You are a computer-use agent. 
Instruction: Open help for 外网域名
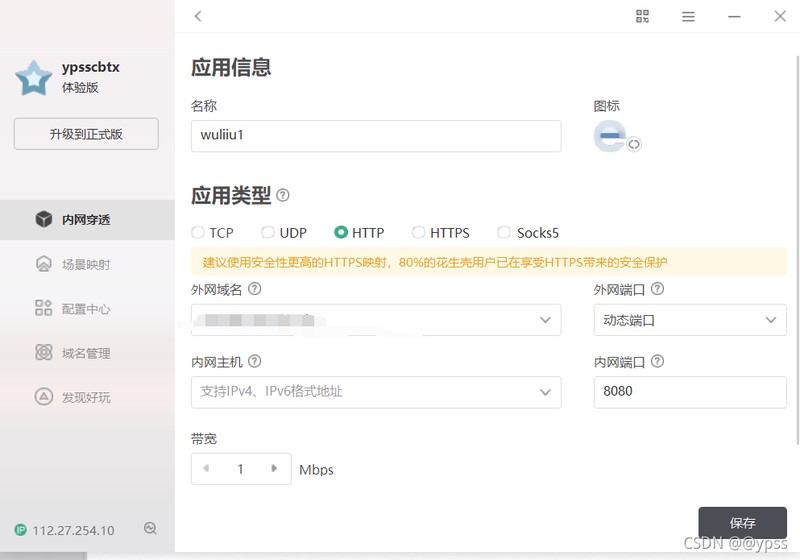(x=255, y=289)
